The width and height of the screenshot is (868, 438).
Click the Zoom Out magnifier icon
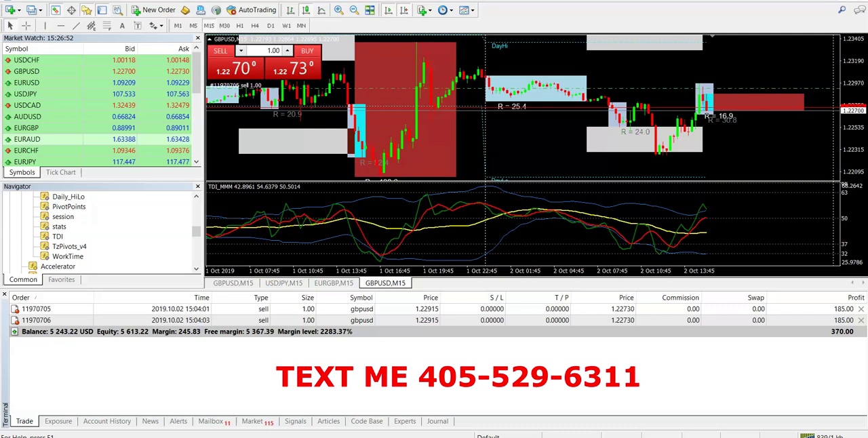pos(354,10)
